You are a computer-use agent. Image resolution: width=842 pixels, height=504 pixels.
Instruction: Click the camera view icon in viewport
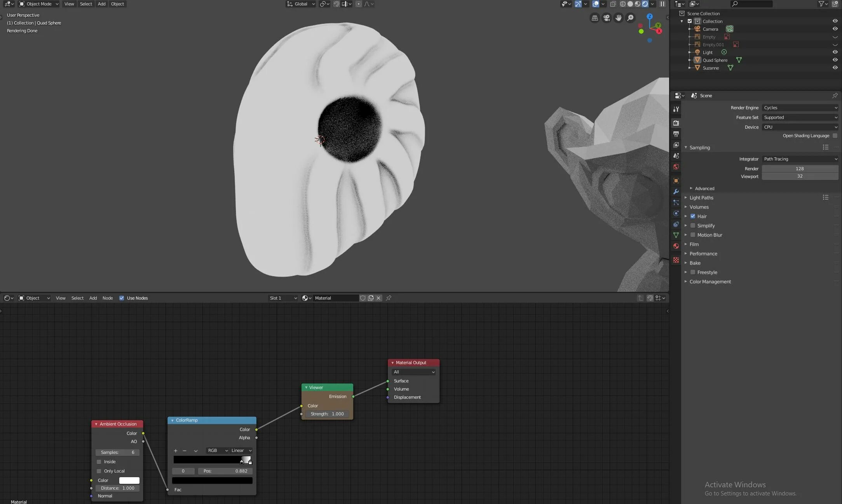coord(607,18)
